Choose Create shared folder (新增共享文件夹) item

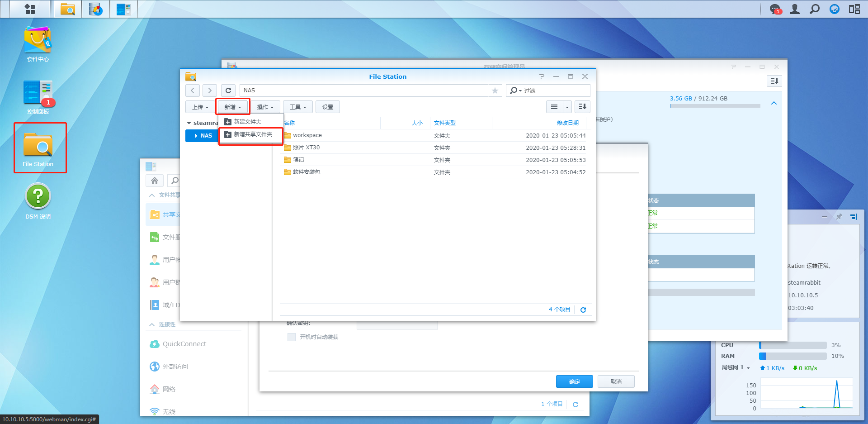click(251, 134)
